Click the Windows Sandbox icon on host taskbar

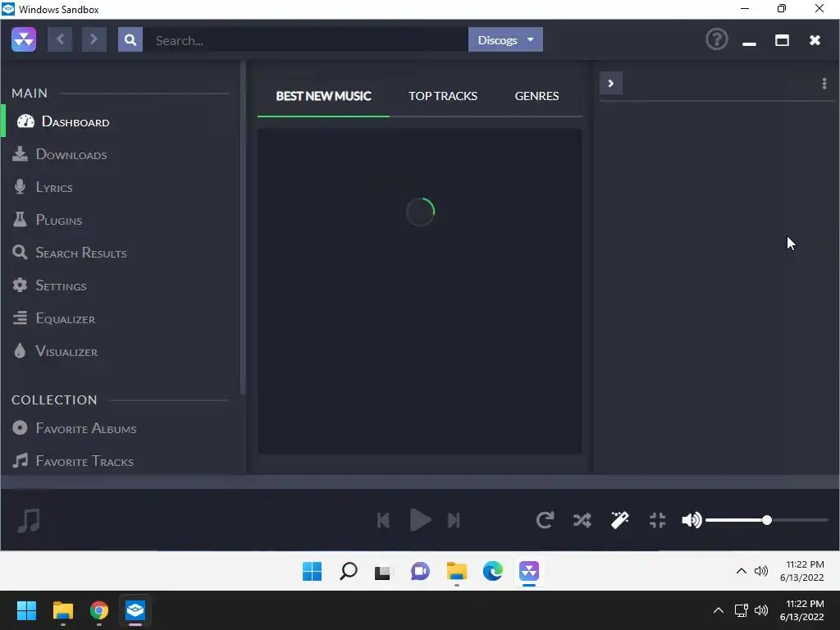tap(135, 610)
